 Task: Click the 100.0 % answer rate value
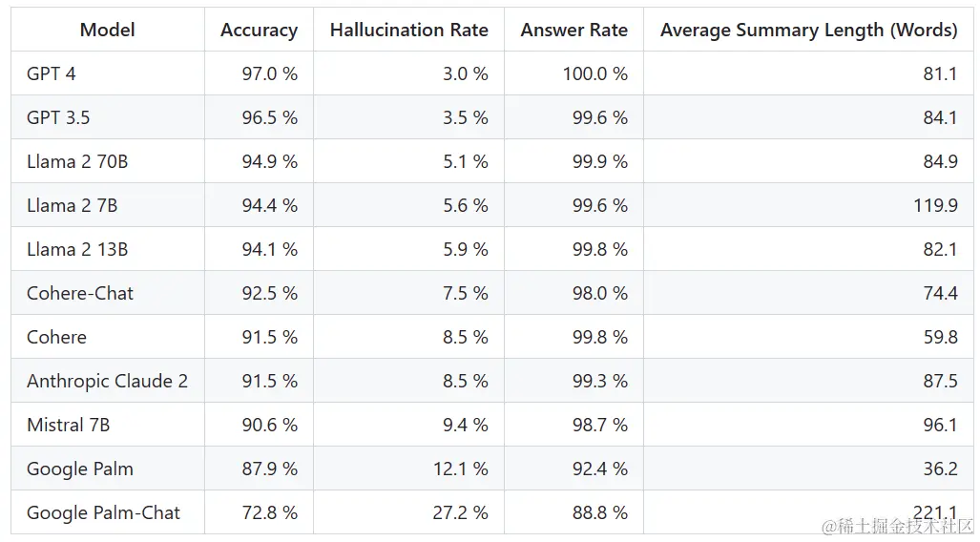(x=595, y=73)
